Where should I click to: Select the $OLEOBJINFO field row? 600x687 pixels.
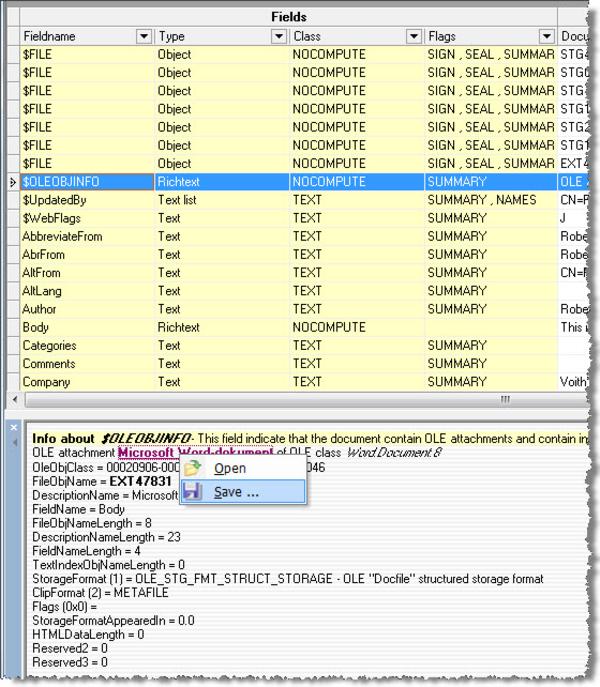pos(304,181)
